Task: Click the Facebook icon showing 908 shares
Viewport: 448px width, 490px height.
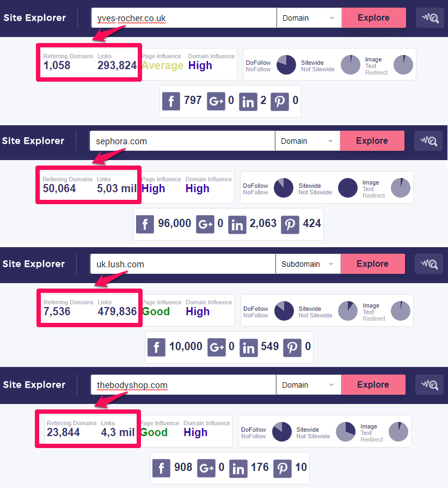Action: 161,468
